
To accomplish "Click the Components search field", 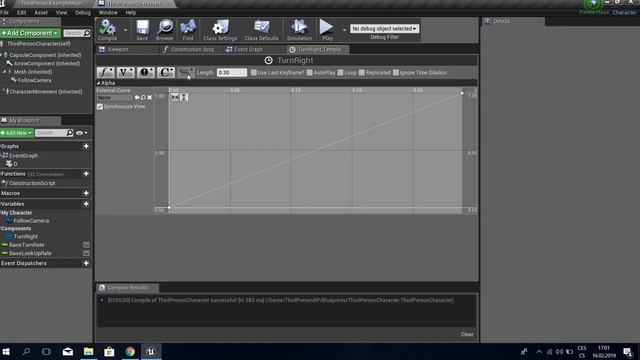I will pyautogui.click(x=76, y=33).
